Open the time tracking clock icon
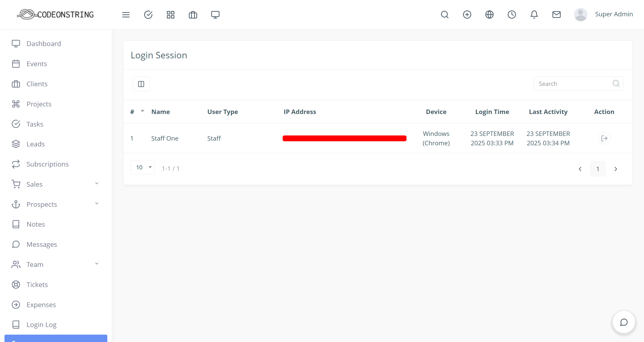Screen dimensions: 644x342 [511, 15]
